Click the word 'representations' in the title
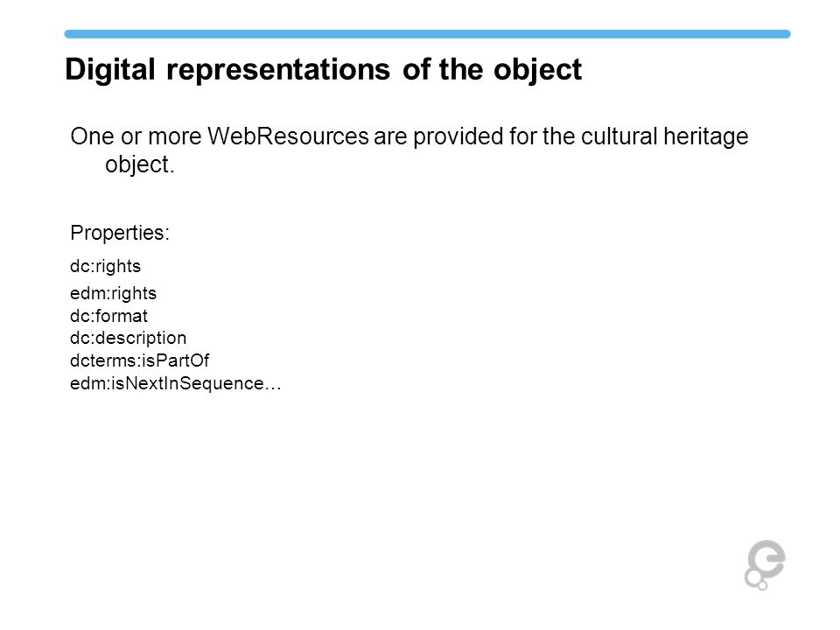Image resolution: width=840 pixels, height=630 pixels. click(x=278, y=70)
